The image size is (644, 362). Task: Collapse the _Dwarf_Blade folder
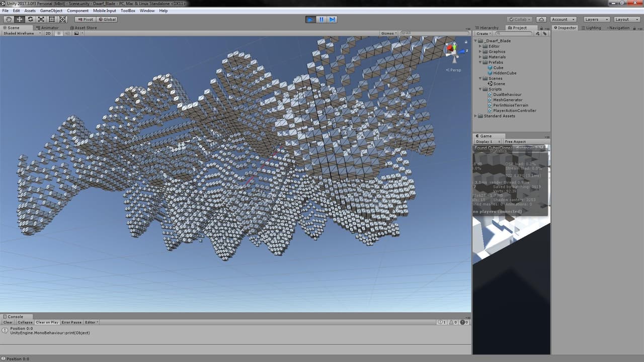pyautogui.click(x=475, y=41)
